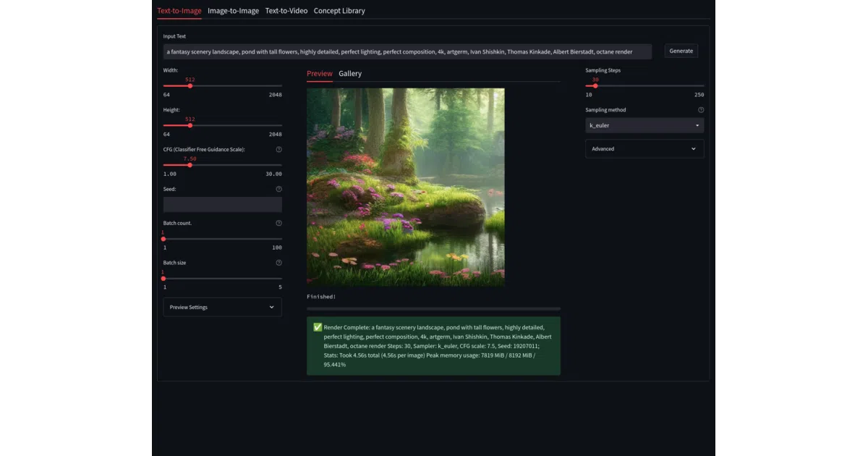Focus the Input Text prompt field
The width and height of the screenshot is (868, 456).
coord(407,51)
